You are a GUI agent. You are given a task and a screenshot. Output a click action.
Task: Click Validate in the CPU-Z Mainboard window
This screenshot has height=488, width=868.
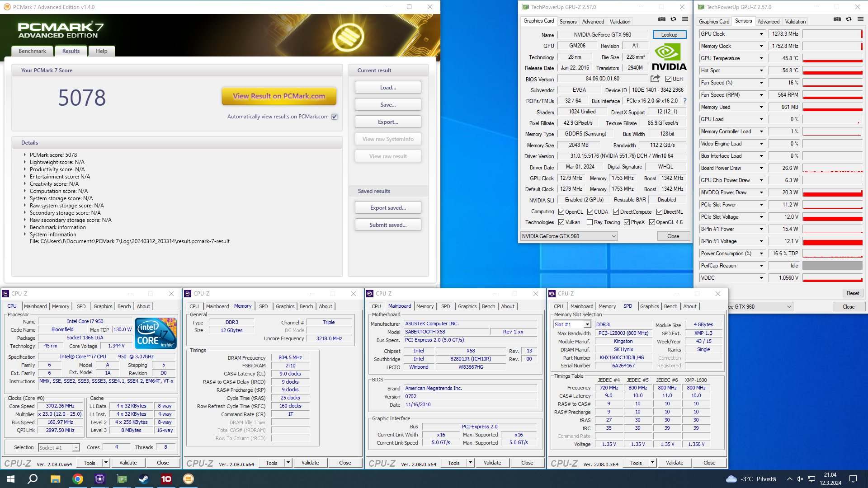tap(492, 463)
